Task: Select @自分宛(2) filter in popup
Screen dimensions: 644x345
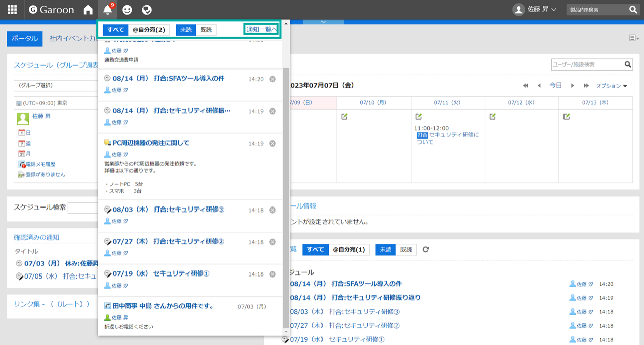Action: pos(148,30)
